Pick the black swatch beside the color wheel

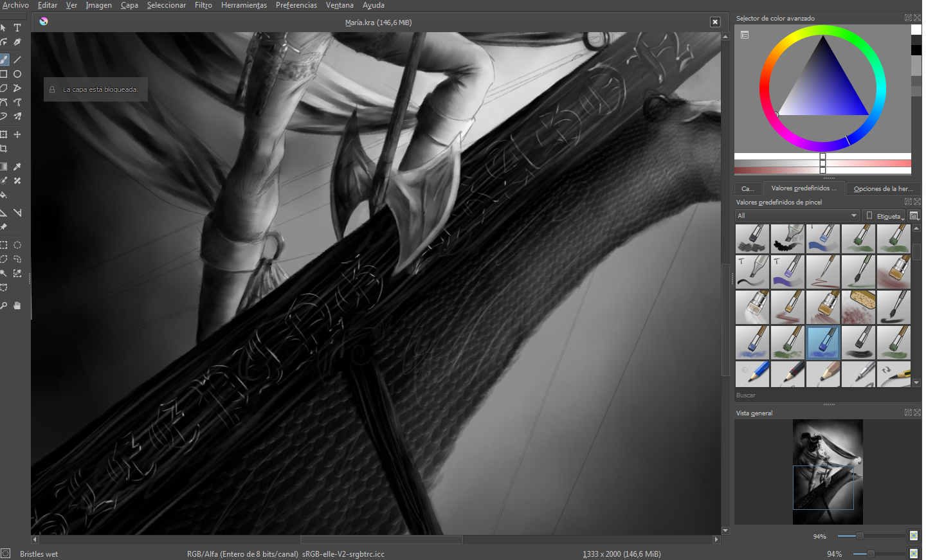coord(916,50)
